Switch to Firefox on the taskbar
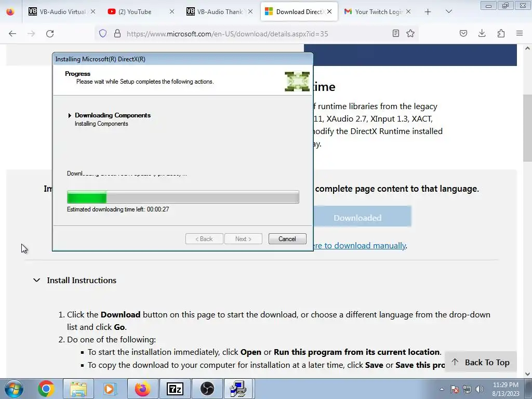The height and width of the screenshot is (399, 532). [142, 389]
